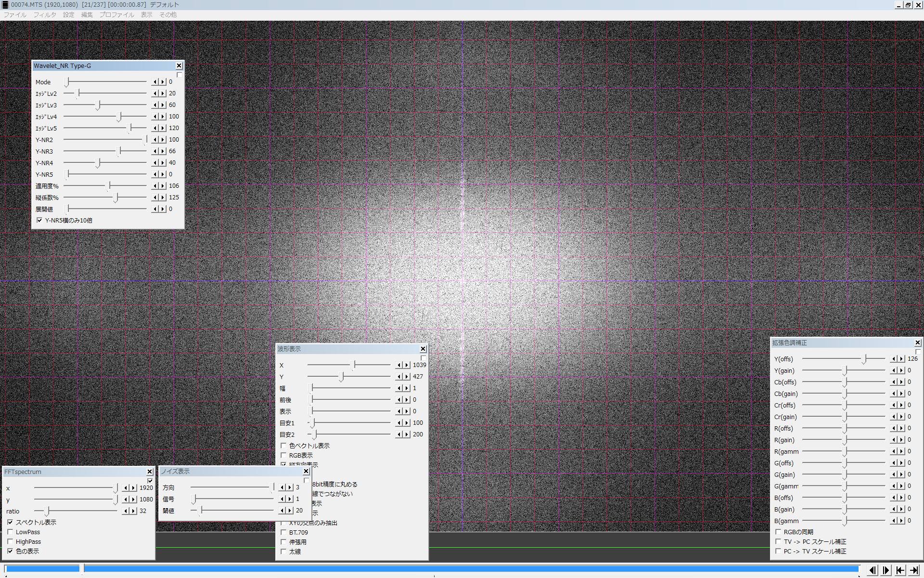Toggle the 色ベクトル表示 checkbox
This screenshot has width=924, height=578.
(x=283, y=446)
